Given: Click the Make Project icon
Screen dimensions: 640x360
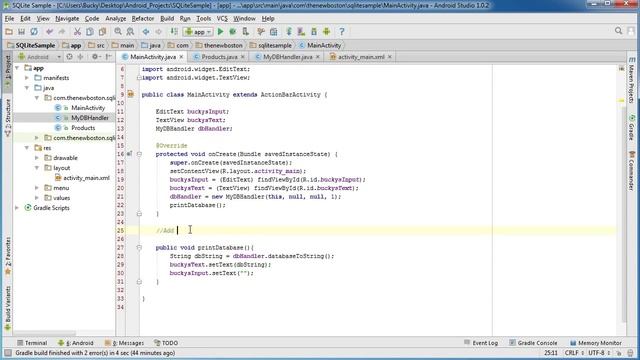Looking at the screenshot, I should (174, 32).
